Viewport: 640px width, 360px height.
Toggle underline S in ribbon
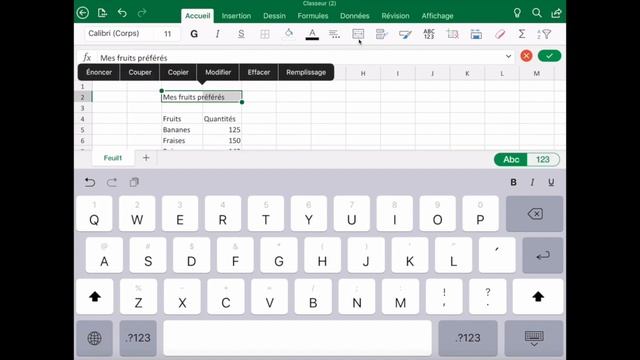[241, 34]
